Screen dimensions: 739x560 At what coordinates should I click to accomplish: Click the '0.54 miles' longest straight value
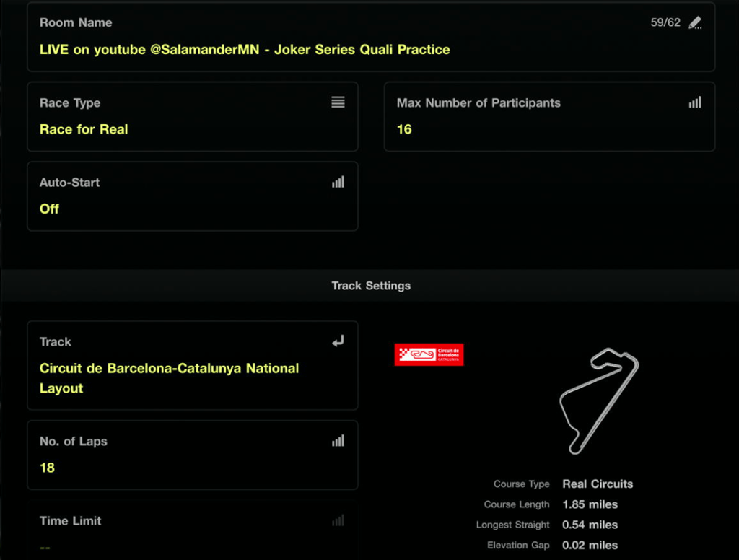pos(590,525)
